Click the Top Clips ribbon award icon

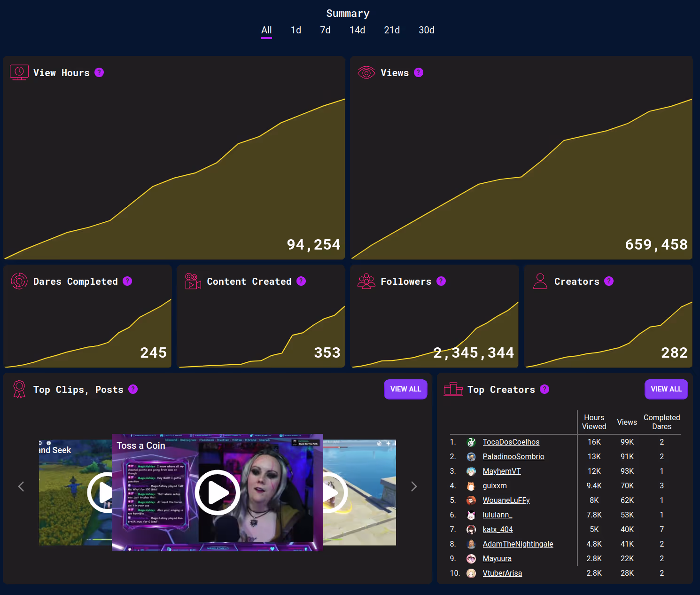point(19,389)
